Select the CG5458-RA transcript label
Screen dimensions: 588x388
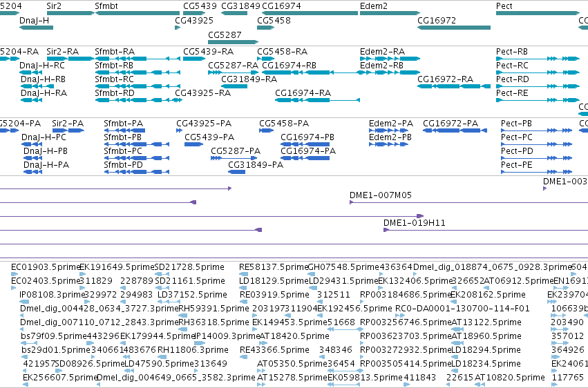point(283,51)
